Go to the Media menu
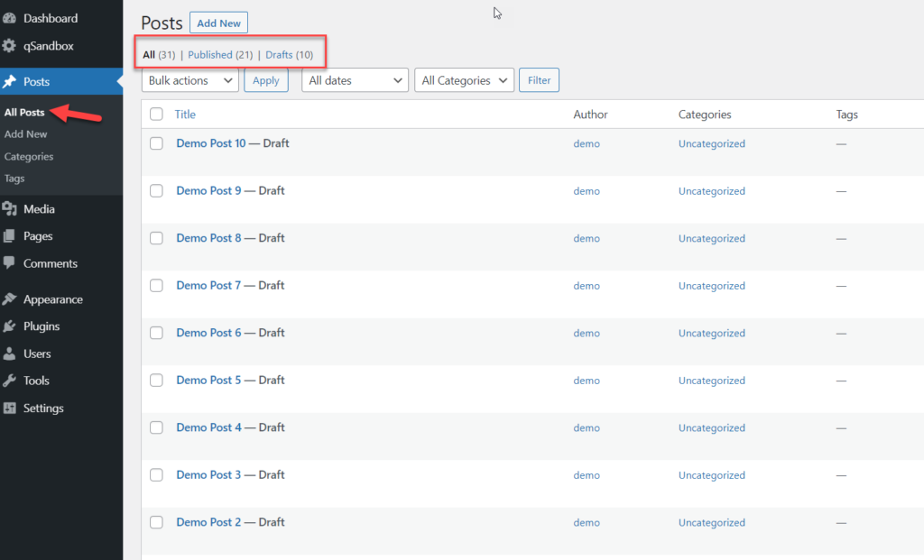The image size is (924, 560). [39, 209]
